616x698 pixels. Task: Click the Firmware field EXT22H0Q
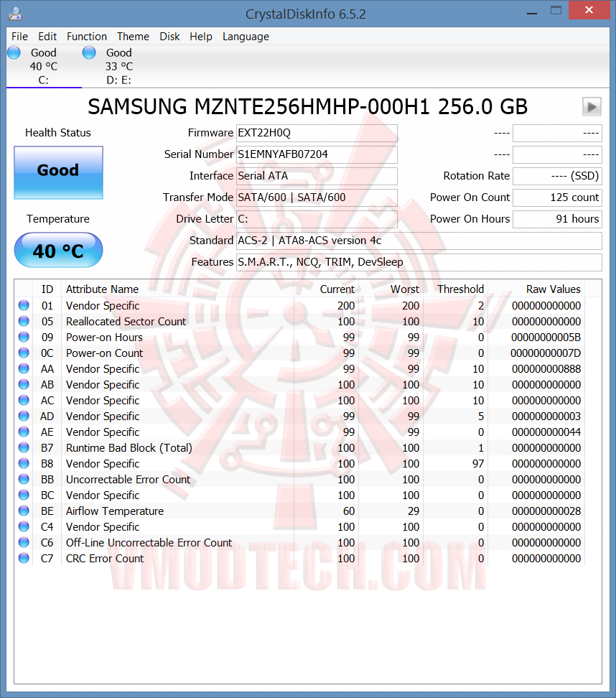317,133
